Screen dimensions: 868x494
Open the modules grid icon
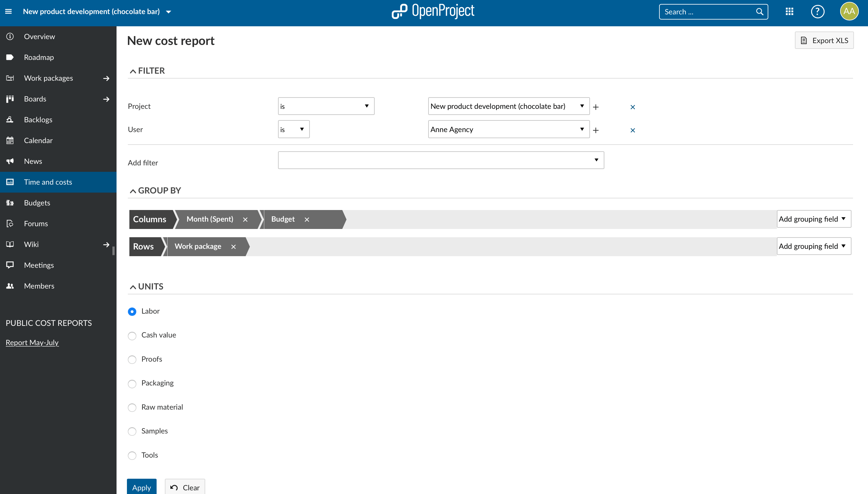tap(789, 12)
